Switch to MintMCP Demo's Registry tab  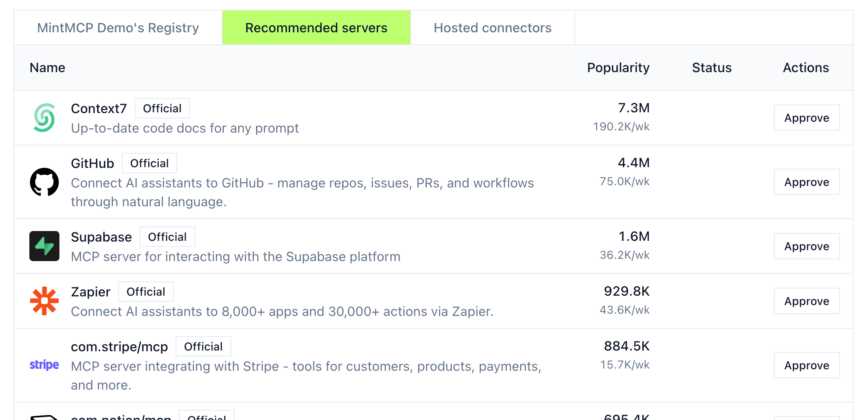coord(118,28)
